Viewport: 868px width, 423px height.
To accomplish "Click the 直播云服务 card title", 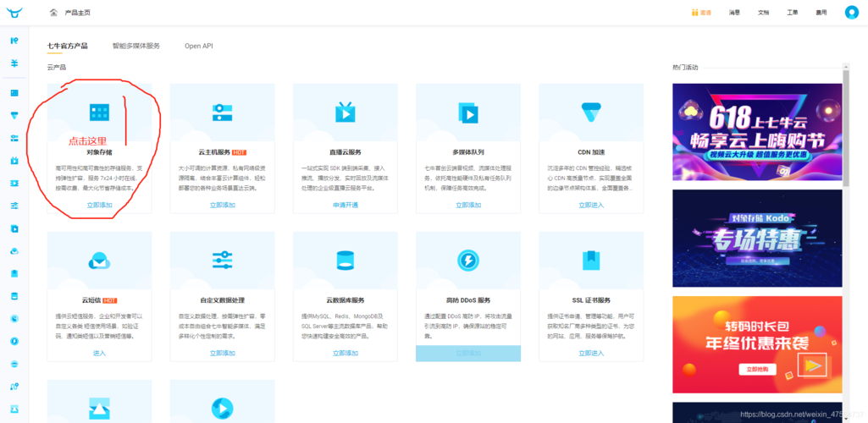I will pyautogui.click(x=345, y=151).
